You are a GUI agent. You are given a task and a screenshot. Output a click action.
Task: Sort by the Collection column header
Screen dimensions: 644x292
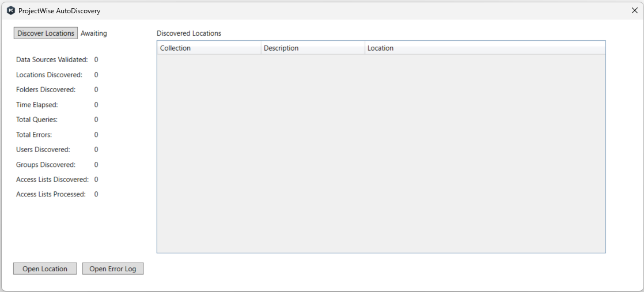[209, 48]
